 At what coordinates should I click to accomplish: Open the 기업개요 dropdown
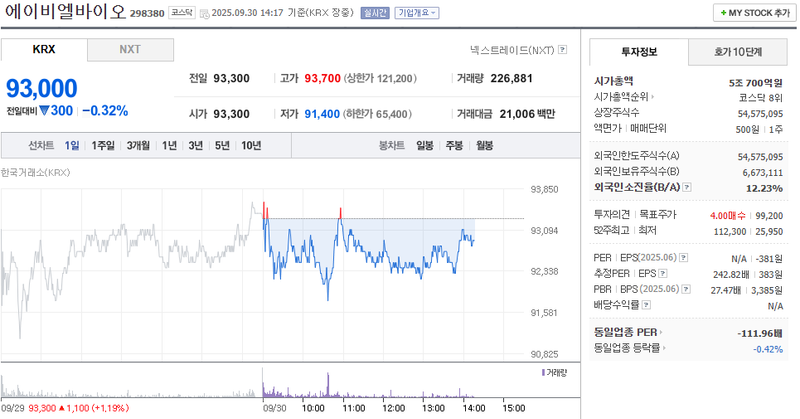416,14
